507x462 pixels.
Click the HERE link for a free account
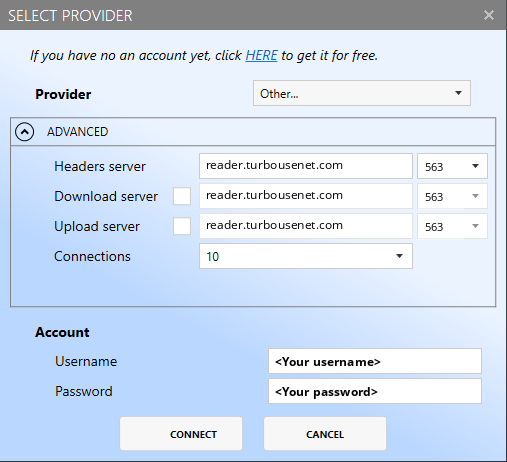pyautogui.click(x=261, y=55)
